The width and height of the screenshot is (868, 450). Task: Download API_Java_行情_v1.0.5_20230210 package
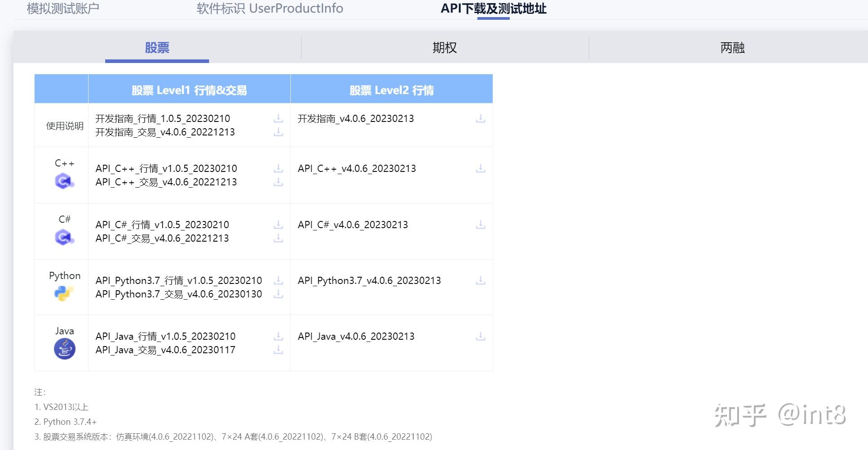click(278, 336)
